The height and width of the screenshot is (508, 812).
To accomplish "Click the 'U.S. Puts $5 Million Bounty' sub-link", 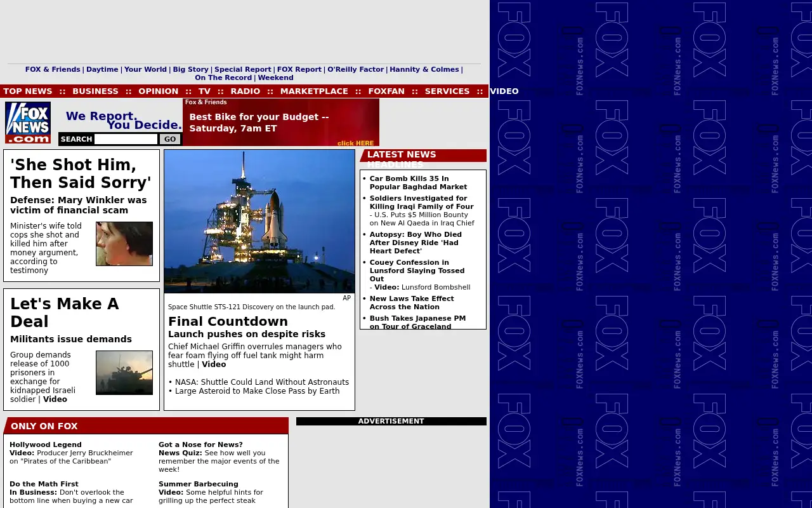I will coord(422,219).
